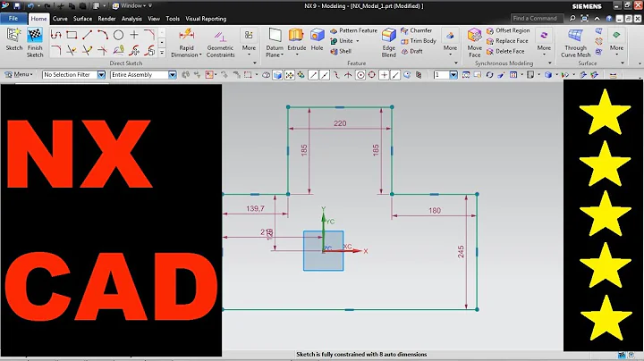The width and height of the screenshot is (644, 361).
Task: Click the Through Curve Mesh icon
Action: pos(575,36)
